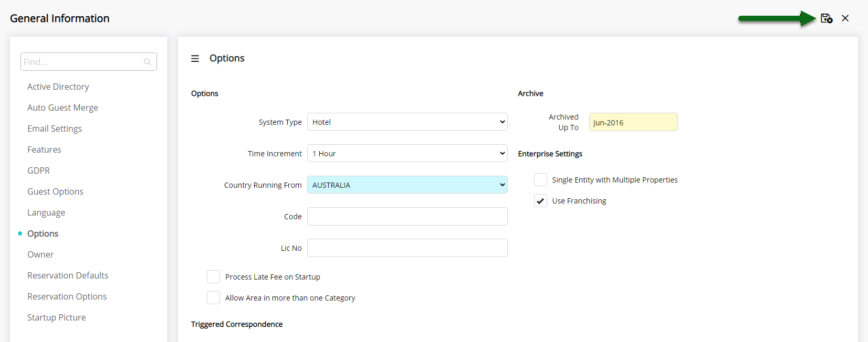This screenshot has height=342, width=868.
Task: Select the active Options sidebar item
Action: point(43,233)
